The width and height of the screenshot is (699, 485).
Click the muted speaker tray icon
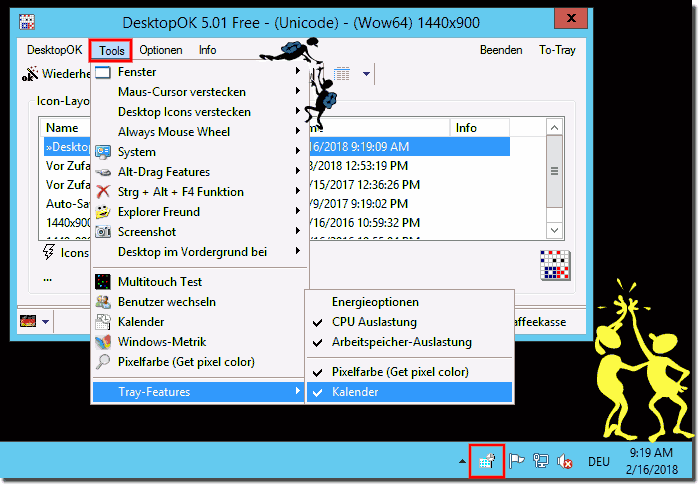pos(565,461)
